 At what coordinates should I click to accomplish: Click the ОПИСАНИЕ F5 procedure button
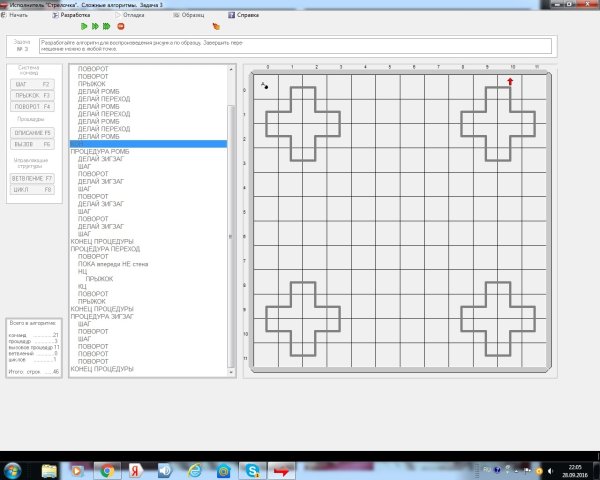point(32,132)
